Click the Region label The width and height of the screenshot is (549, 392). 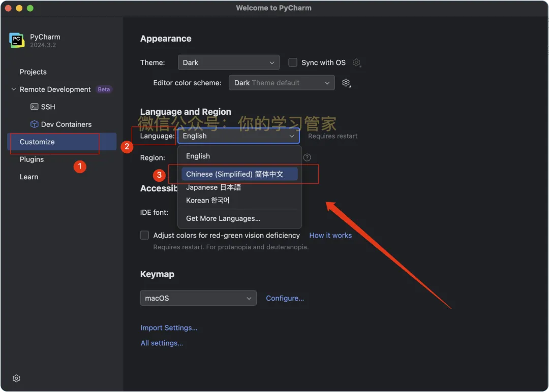coord(152,158)
